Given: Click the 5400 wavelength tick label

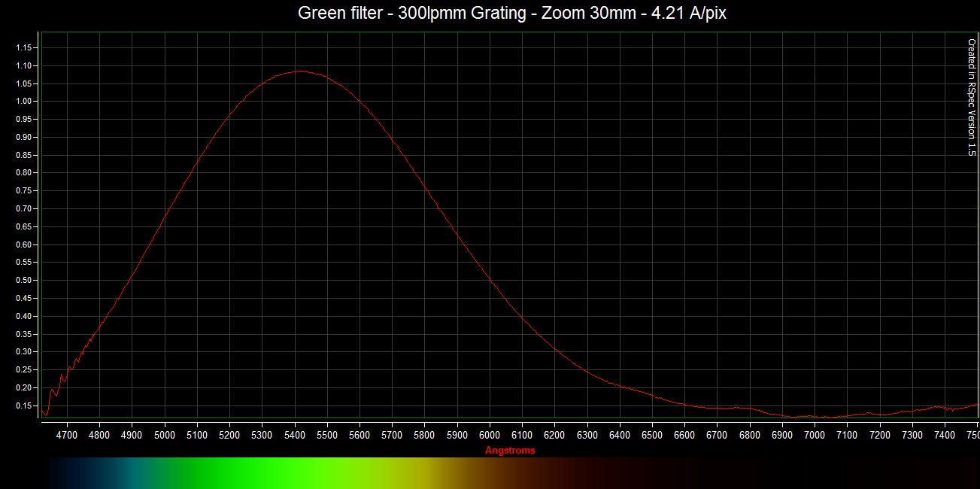Looking at the screenshot, I should (x=294, y=435).
